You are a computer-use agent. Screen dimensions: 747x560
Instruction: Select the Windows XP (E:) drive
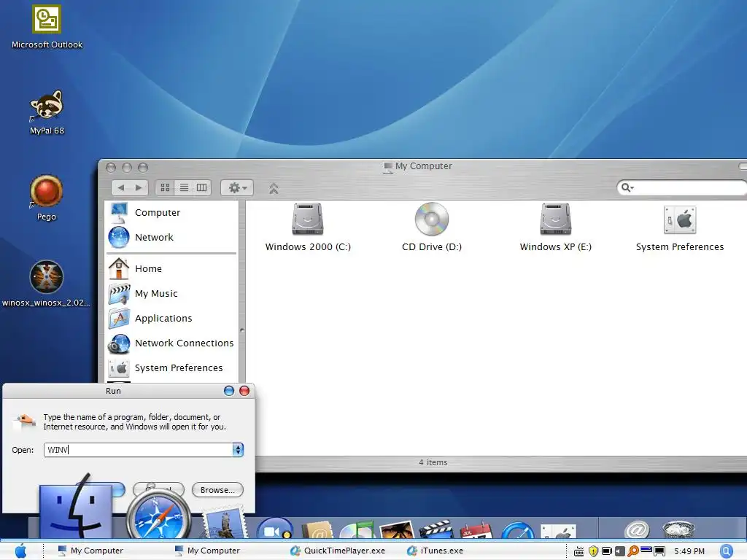tap(555, 227)
